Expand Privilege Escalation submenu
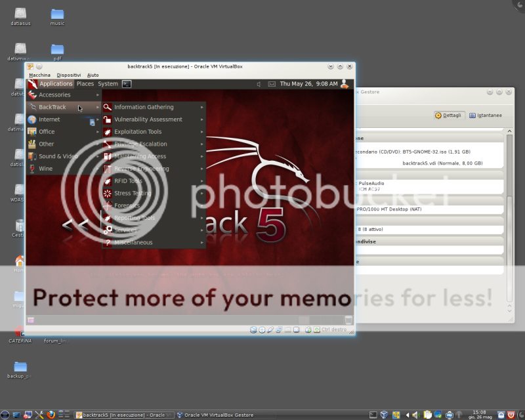The width and height of the screenshot is (525, 420). point(154,144)
